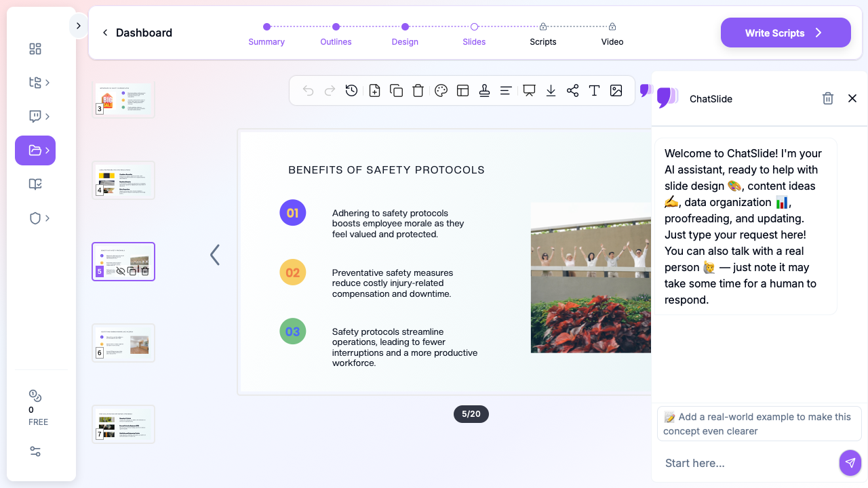Click the chat message input field
868x488 pixels.
pos(746,463)
